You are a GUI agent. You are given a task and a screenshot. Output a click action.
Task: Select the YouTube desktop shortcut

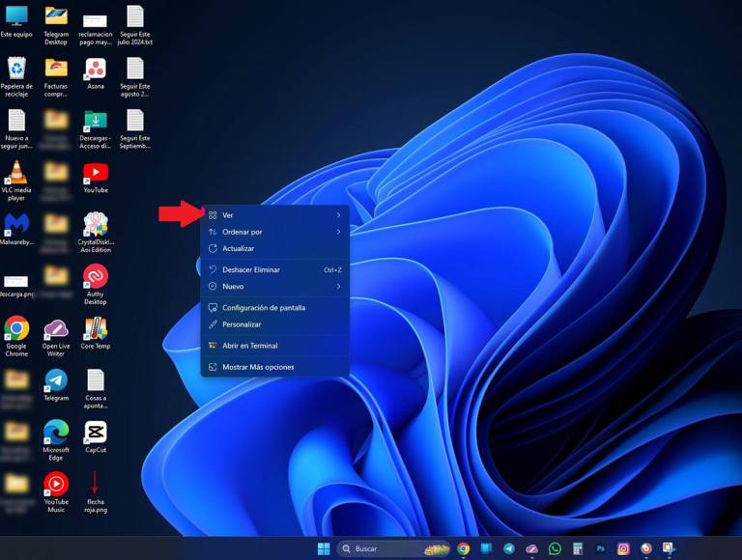pyautogui.click(x=96, y=178)
